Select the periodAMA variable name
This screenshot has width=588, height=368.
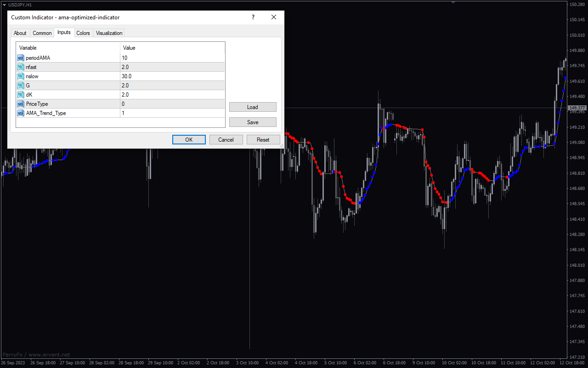[x=38, y=58]
